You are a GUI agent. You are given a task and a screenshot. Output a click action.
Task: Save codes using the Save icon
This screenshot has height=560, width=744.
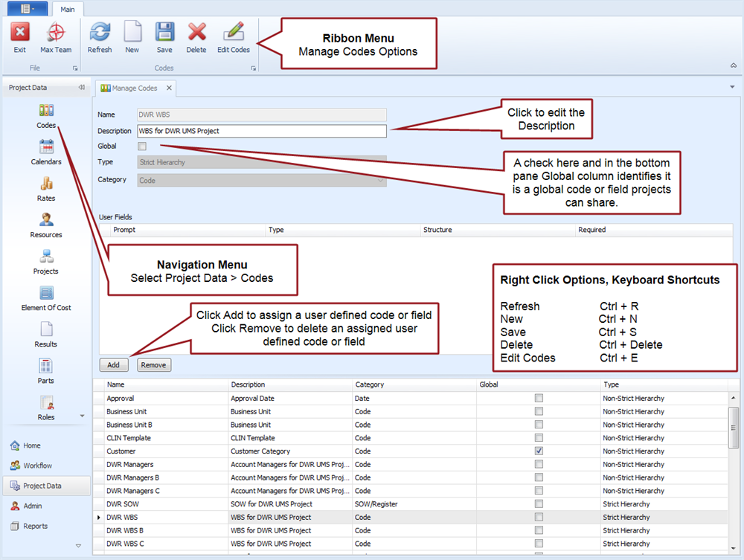tap(164, 33)
